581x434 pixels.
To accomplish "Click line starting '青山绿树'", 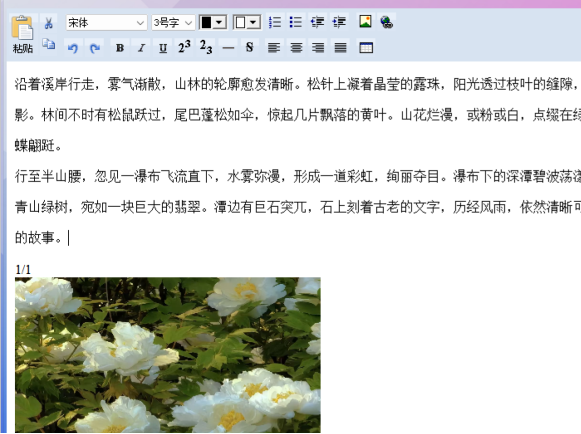I will point(298,207).
